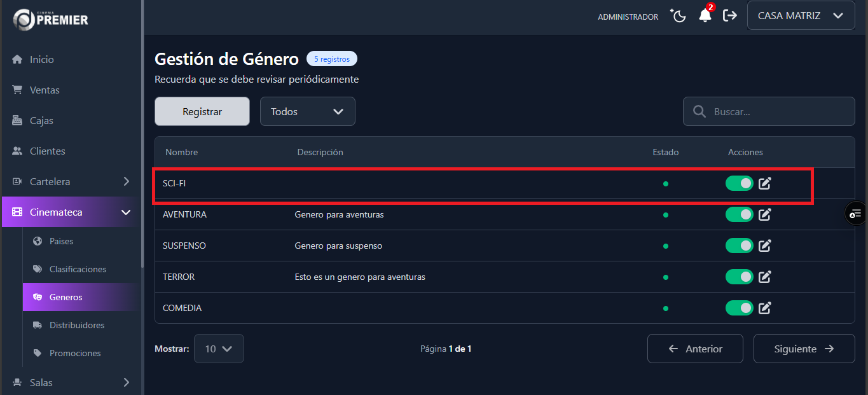Screen dimensions: 868x395
Task: Disable the AVENTURA genre toggle
Action: [x=739, y=214]
